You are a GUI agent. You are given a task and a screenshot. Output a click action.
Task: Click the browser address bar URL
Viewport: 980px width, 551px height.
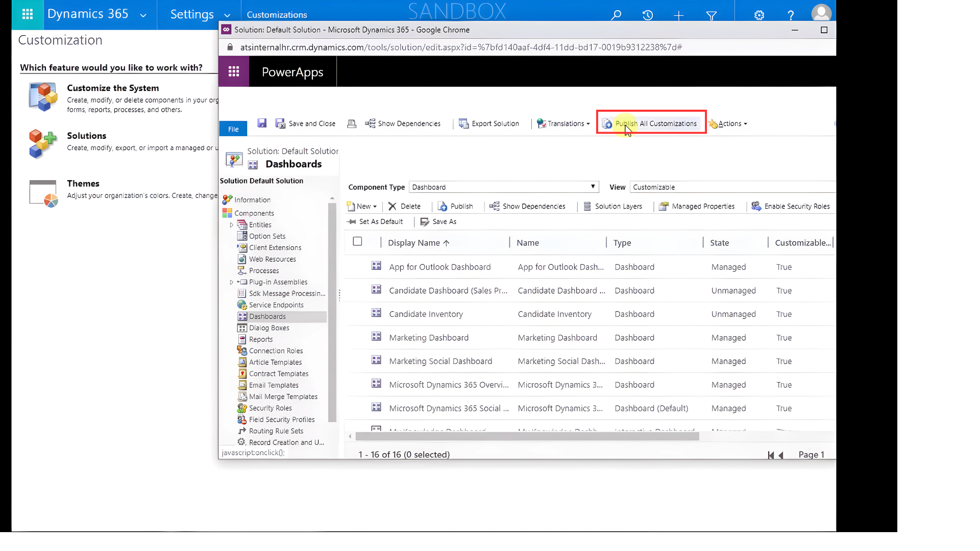tap(461, 47)
